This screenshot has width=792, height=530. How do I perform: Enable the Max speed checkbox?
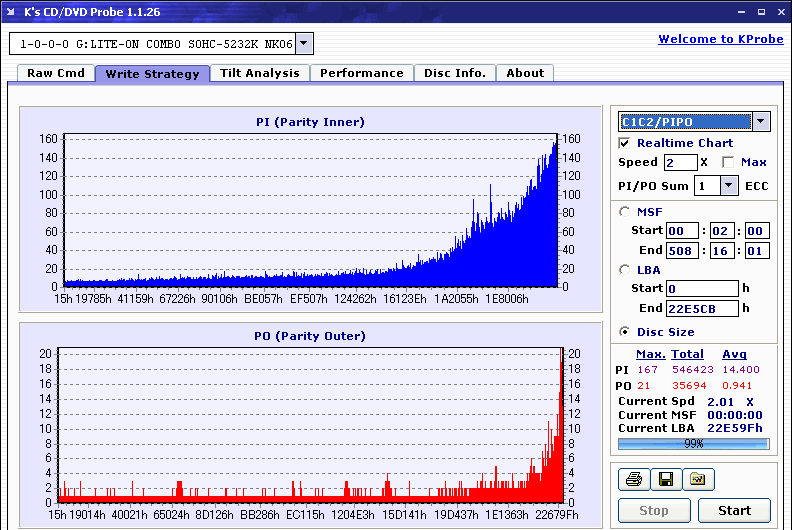[x=728, y=162]
